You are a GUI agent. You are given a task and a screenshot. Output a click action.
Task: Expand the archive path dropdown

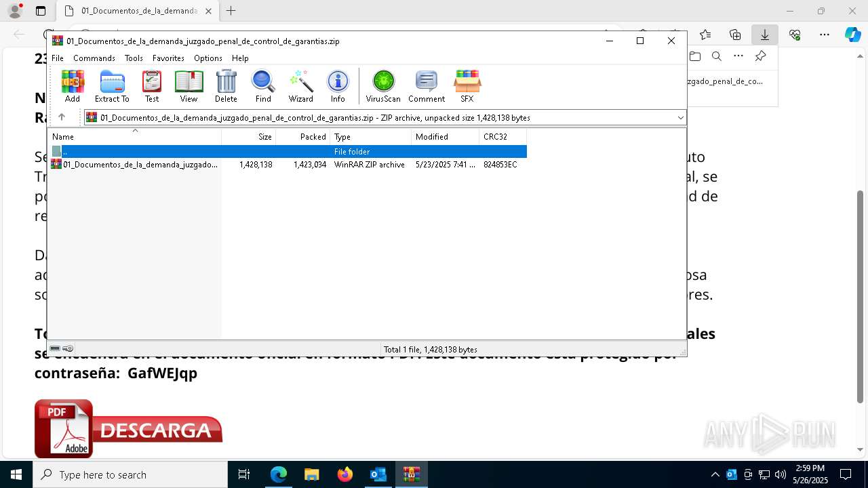680,117
